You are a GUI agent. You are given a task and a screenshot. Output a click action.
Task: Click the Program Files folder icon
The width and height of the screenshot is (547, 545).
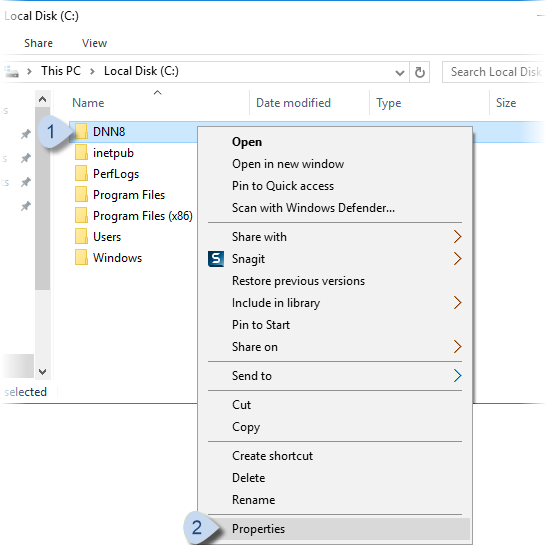(x=81, y=194)
